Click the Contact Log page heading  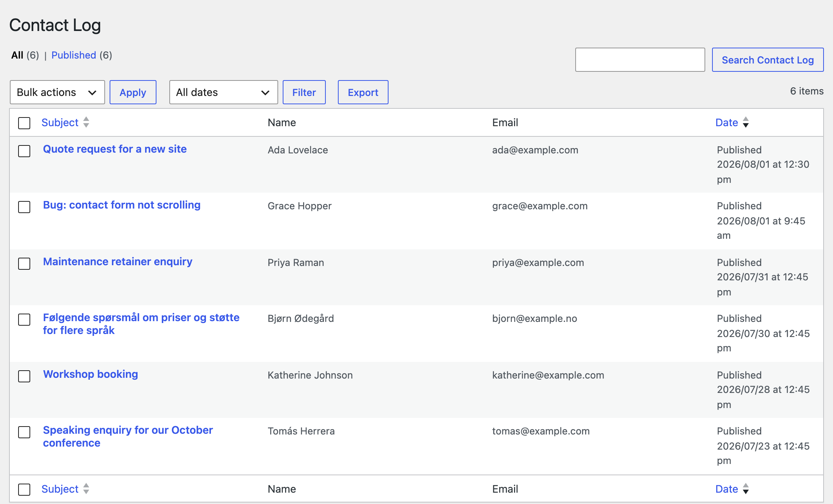(55, 25)
